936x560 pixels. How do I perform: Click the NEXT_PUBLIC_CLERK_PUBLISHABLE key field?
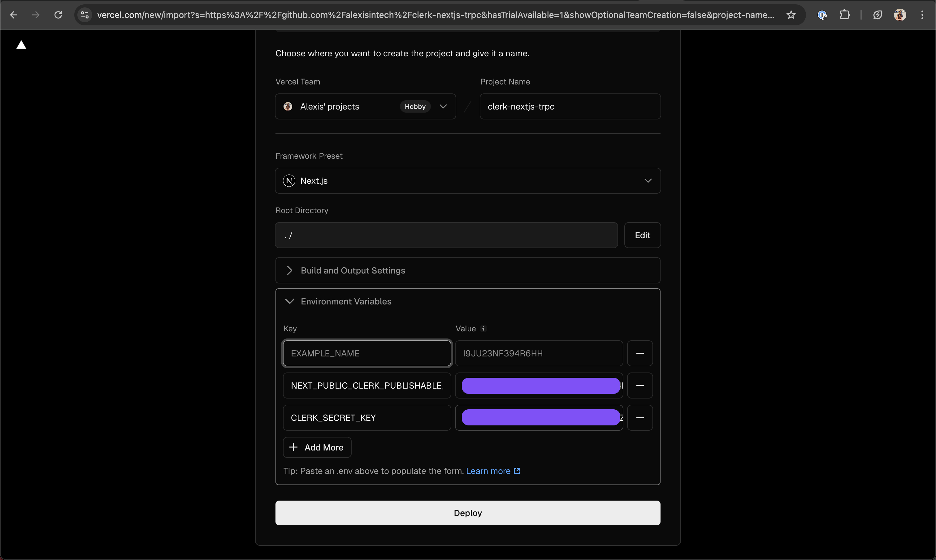[x=367, y=385]
